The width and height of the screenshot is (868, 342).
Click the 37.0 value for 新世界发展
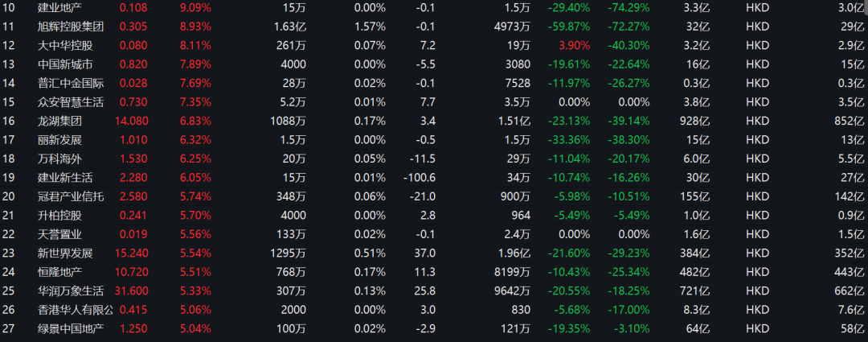[424, 253]
